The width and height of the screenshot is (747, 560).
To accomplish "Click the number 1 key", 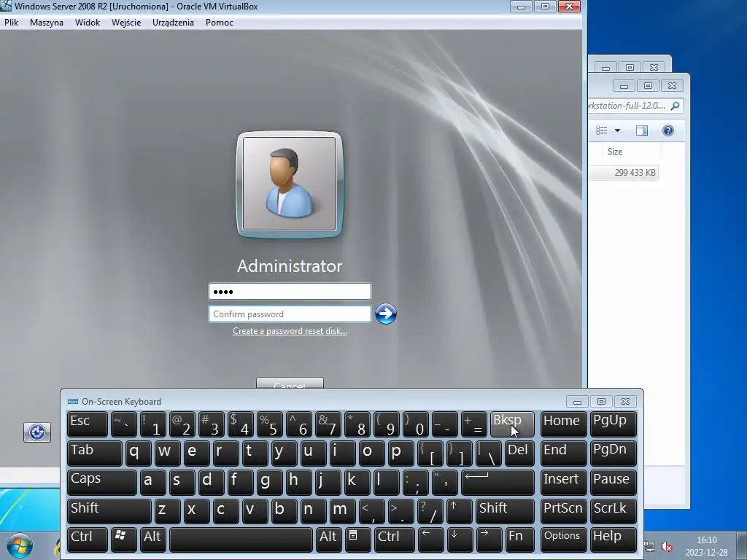I will [152, 424].
